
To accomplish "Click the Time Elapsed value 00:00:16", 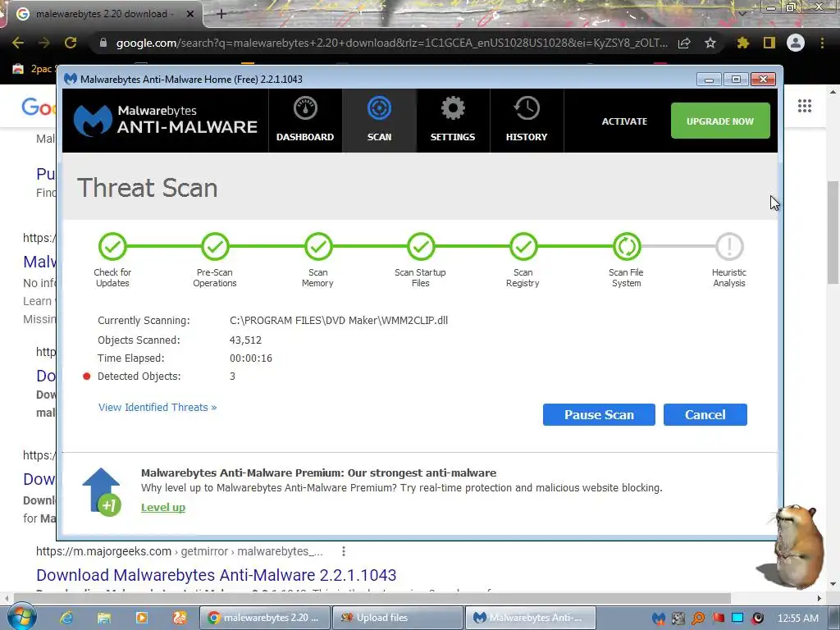I will [251, 358].
